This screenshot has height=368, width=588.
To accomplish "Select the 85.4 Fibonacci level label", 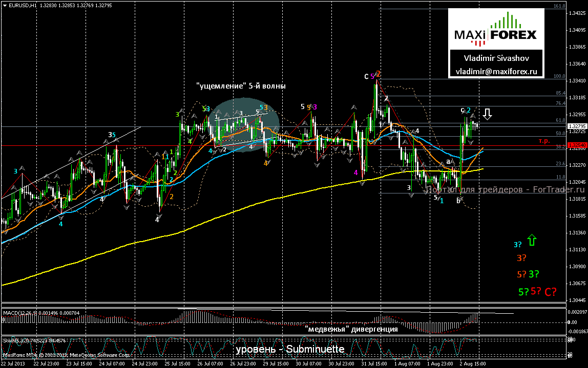I will tap(561, 93).
